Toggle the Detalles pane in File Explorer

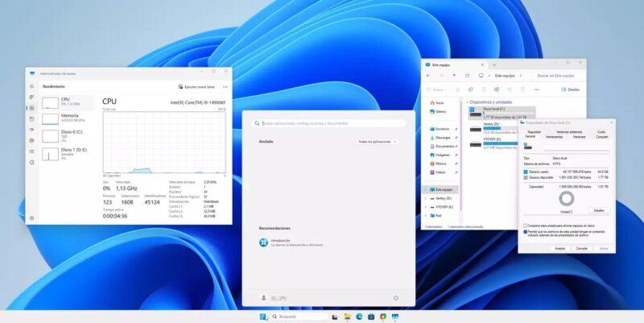click(570, 89)
